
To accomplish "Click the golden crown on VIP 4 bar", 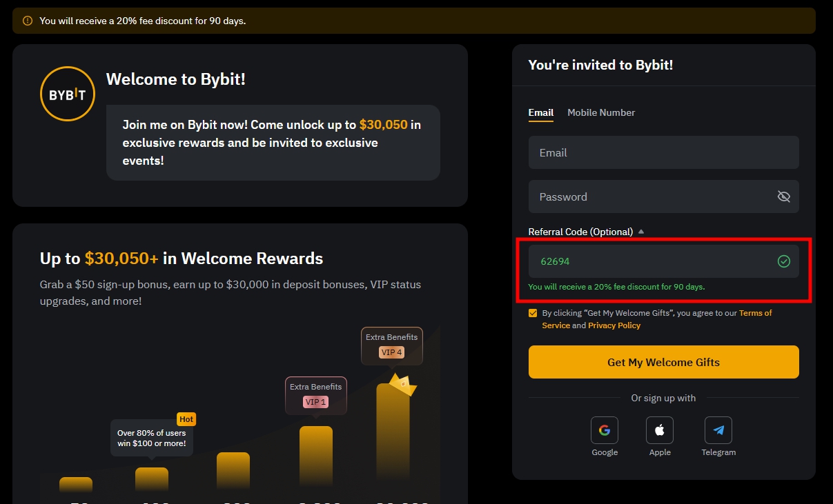I will coord(403,385).
